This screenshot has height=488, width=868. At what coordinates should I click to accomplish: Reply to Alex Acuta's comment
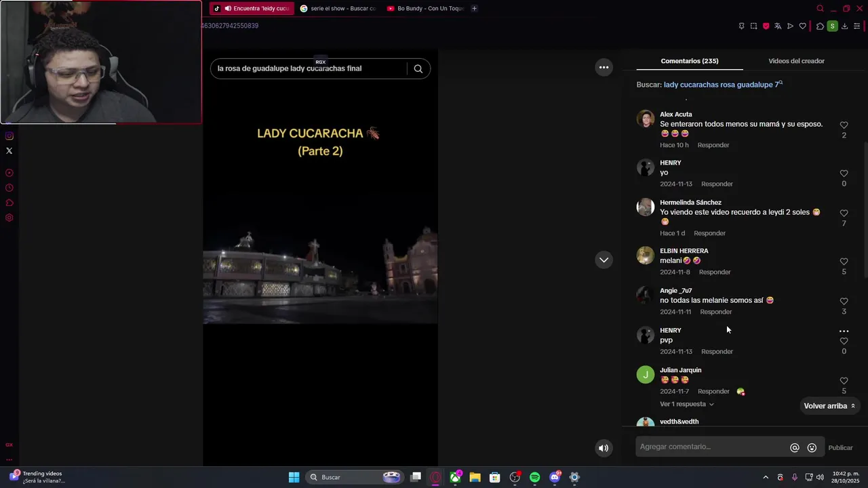[713, 145]
